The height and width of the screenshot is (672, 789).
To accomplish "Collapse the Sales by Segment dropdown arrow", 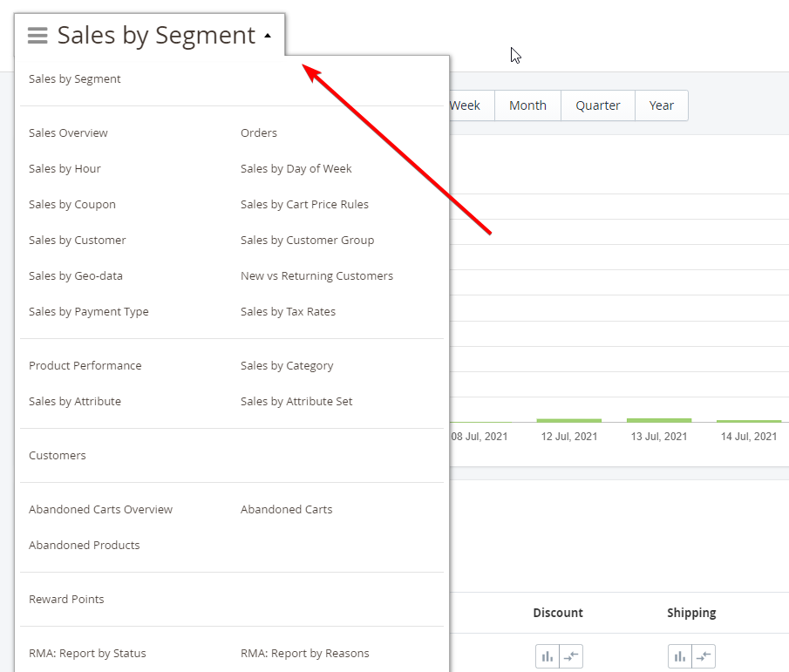I will [x=268, y=36].
